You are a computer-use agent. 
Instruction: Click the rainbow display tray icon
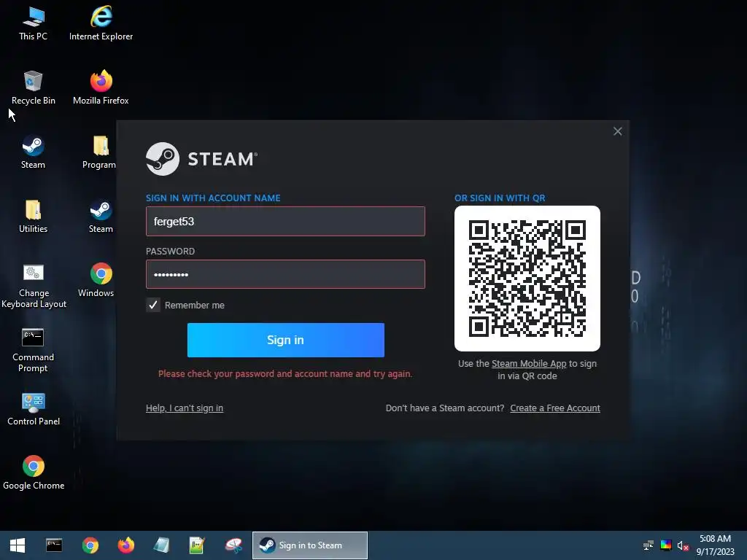(x=666, y=545)
